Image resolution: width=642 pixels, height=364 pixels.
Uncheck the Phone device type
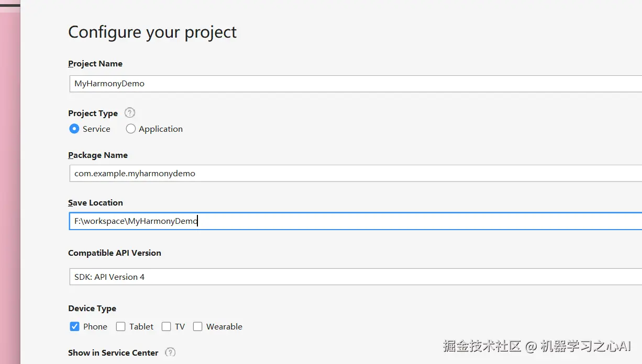[x=74, y=326]
